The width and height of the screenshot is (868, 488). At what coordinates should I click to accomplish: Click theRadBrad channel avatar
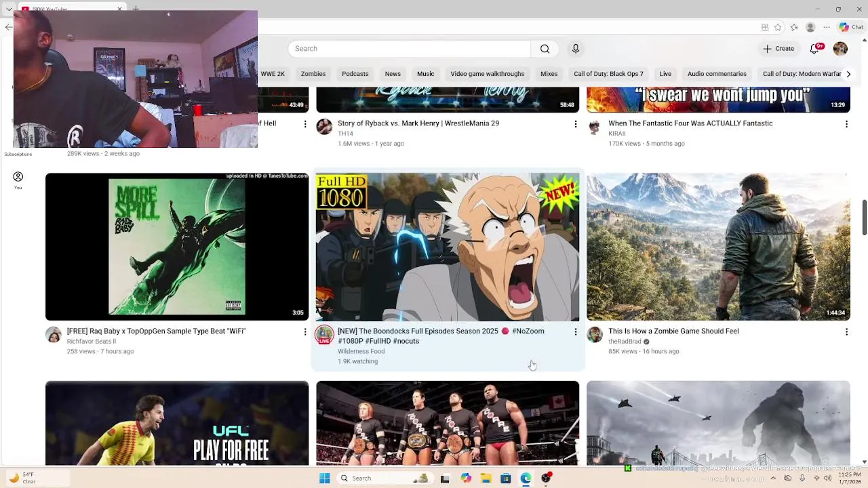click(x=595, y=335)
